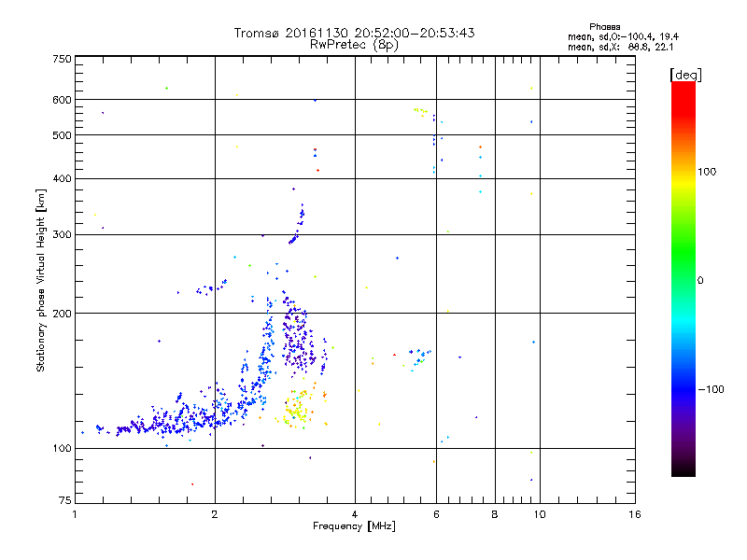Screen dimensions: 747x560
Task: Click the y-axis '750' tick label
Action: (62, 59)
